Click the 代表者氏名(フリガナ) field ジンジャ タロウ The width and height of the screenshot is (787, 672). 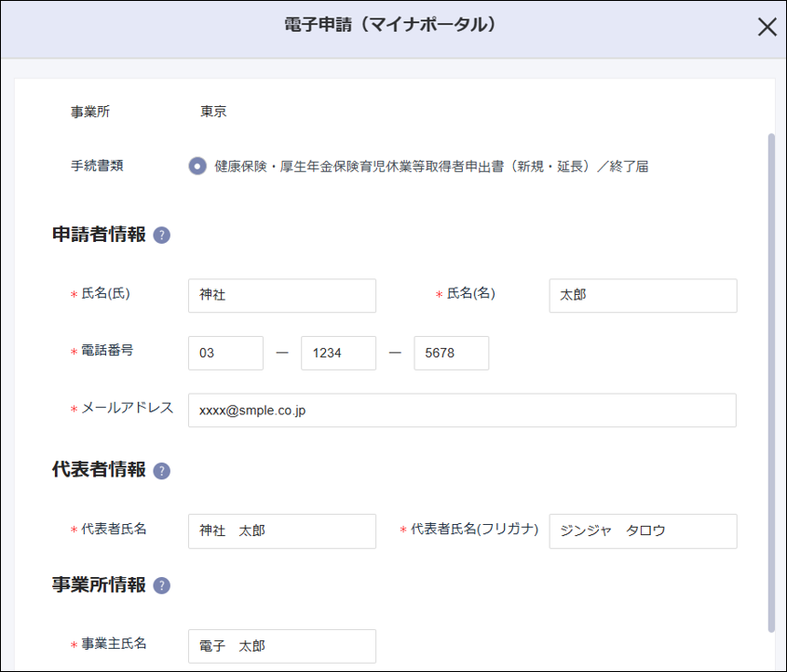pyautogui.click(x=643, y=531)
